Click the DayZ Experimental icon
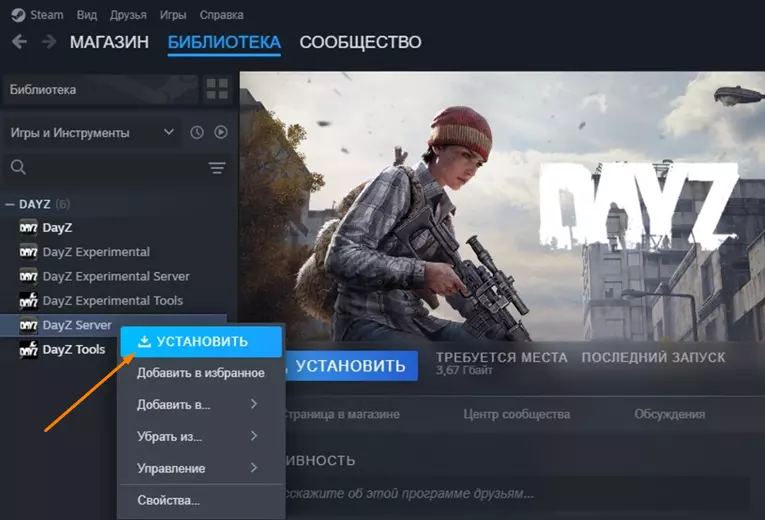The width and height of the screenshot is (765, 520). (x=28, y=252)
